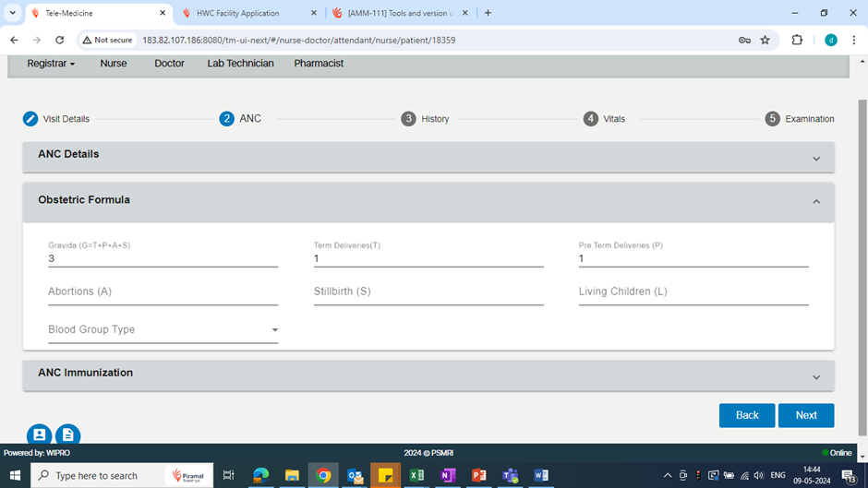
Task: Open Task View on the taskbar
Action: [x=228, y=475]
